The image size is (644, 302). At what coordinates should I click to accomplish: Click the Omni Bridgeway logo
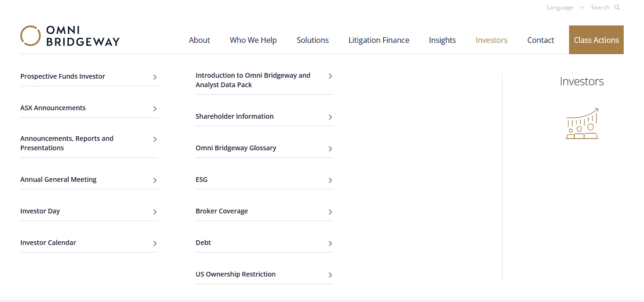70,36
